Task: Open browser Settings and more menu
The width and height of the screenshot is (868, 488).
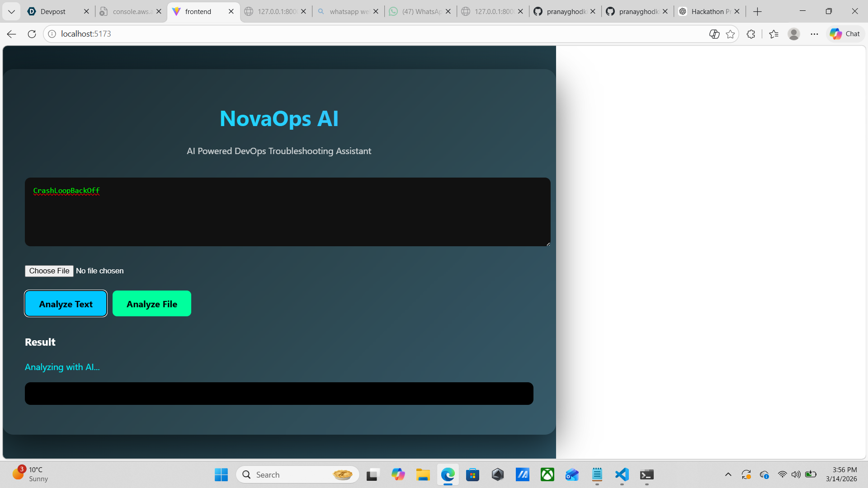Action: pyautogui.click(x=814, y=34)
